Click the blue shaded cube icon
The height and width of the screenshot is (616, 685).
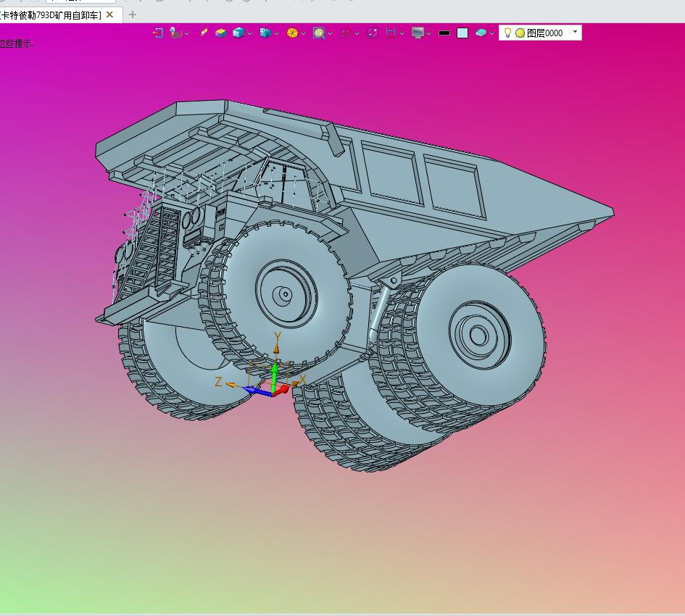[238, 33]
